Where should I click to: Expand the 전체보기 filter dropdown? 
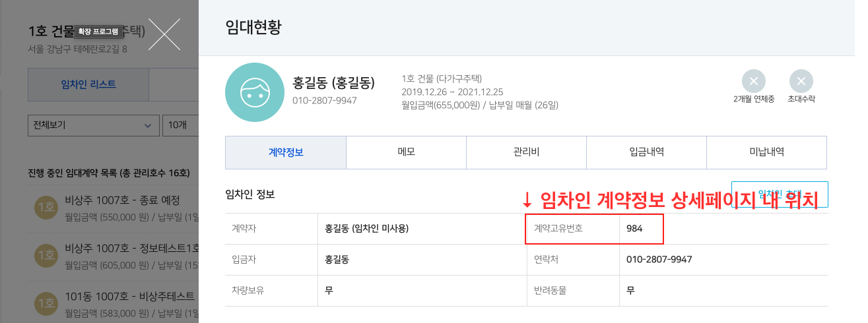coord(93,125)
